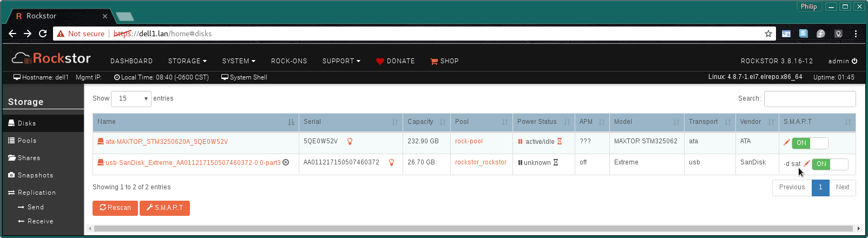The image size is (868, 238).
Task: Click the browser address bar URL
Action: point(162,34)
